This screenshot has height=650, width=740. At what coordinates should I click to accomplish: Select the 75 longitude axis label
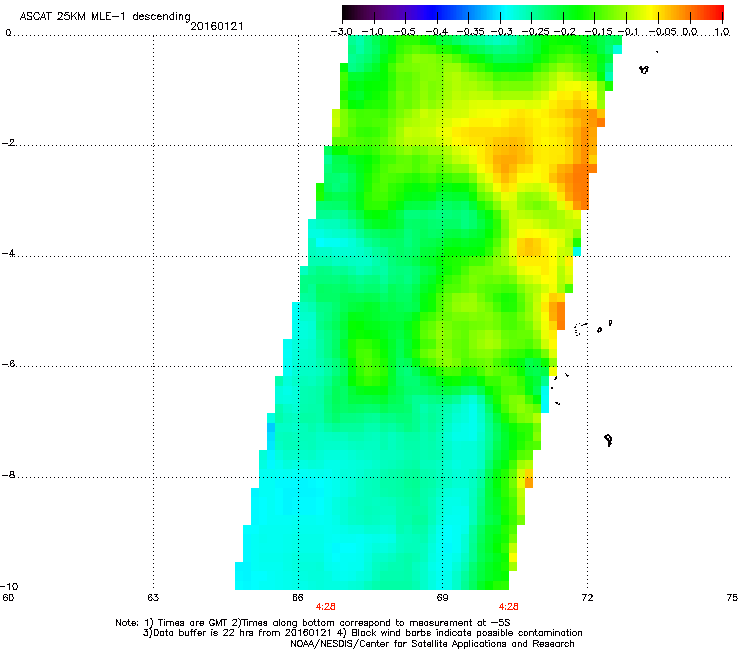click(732, 598)
